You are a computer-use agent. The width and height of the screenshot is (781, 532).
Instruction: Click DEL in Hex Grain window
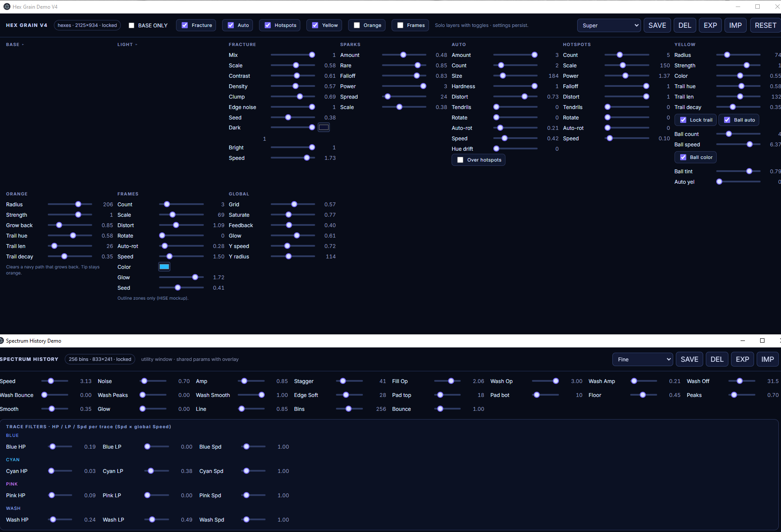pos(685,25)
